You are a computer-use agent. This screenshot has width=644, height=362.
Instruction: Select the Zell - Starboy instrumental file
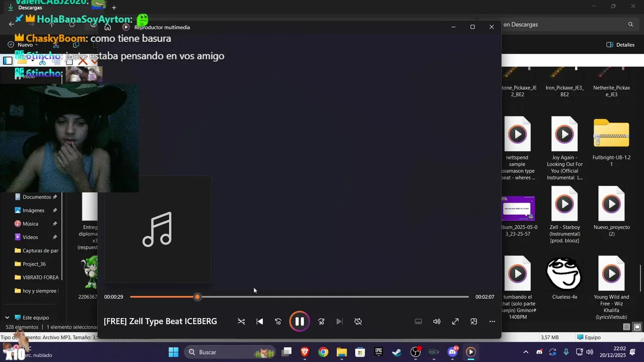565,215
